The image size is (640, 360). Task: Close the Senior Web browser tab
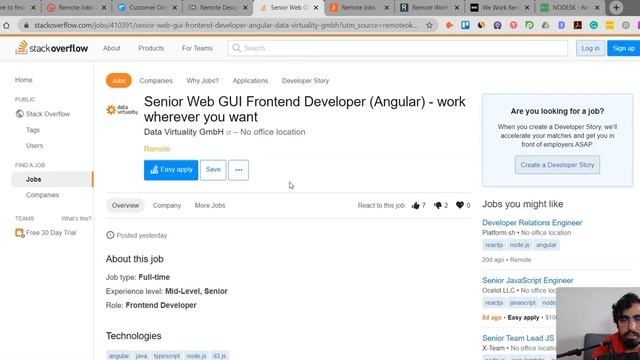316,7
